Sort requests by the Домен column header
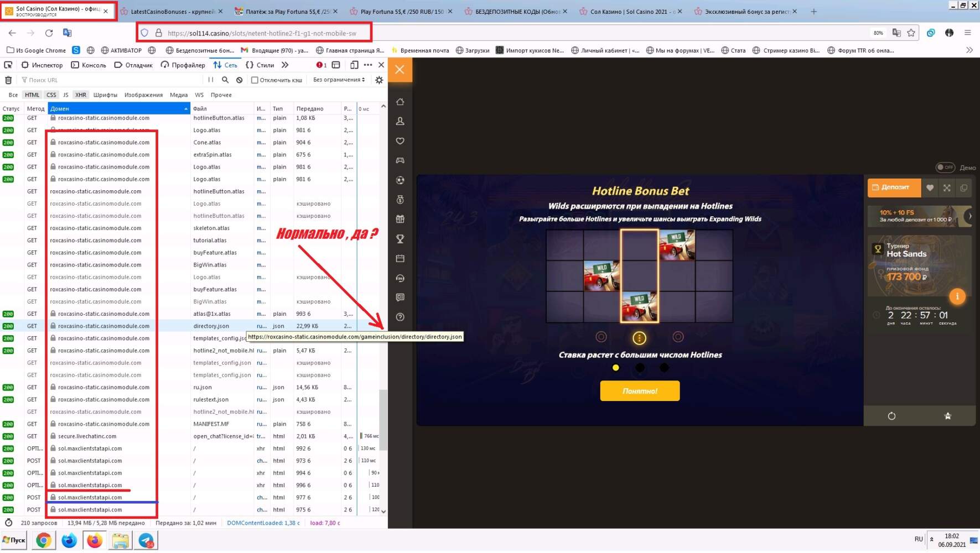Viewport: 980px width, 553px height. (x=119, y=108)
